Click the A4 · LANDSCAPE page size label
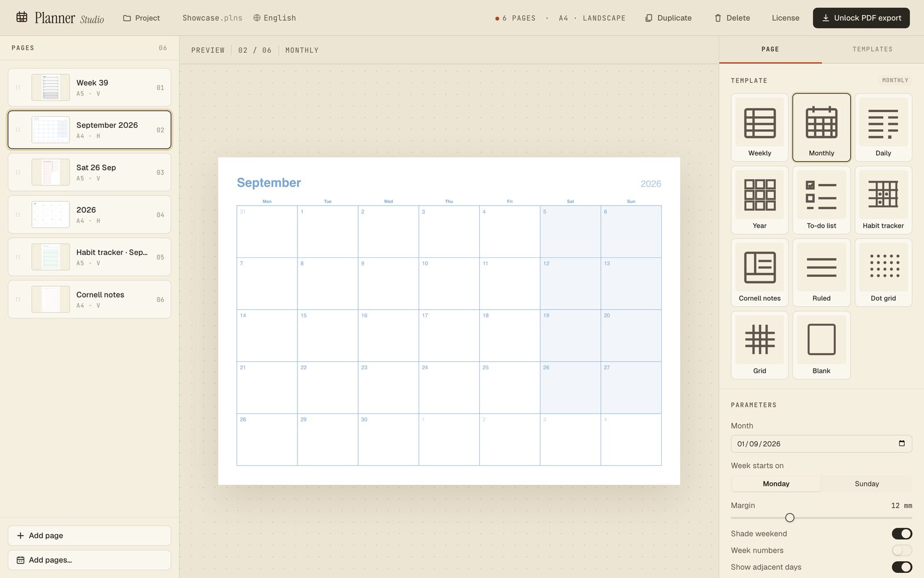The width and height of the screenshot is (924, 578). (592, 18)
